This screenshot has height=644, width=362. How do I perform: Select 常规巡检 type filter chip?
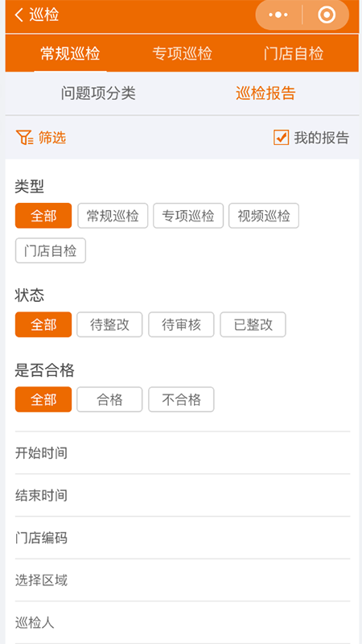[x=113, y=216]
